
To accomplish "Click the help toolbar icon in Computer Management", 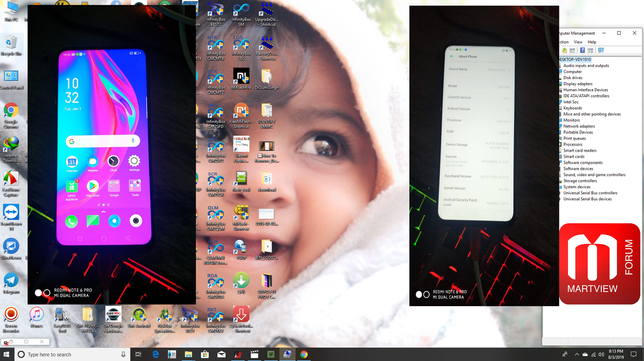I will pos(582,50).
